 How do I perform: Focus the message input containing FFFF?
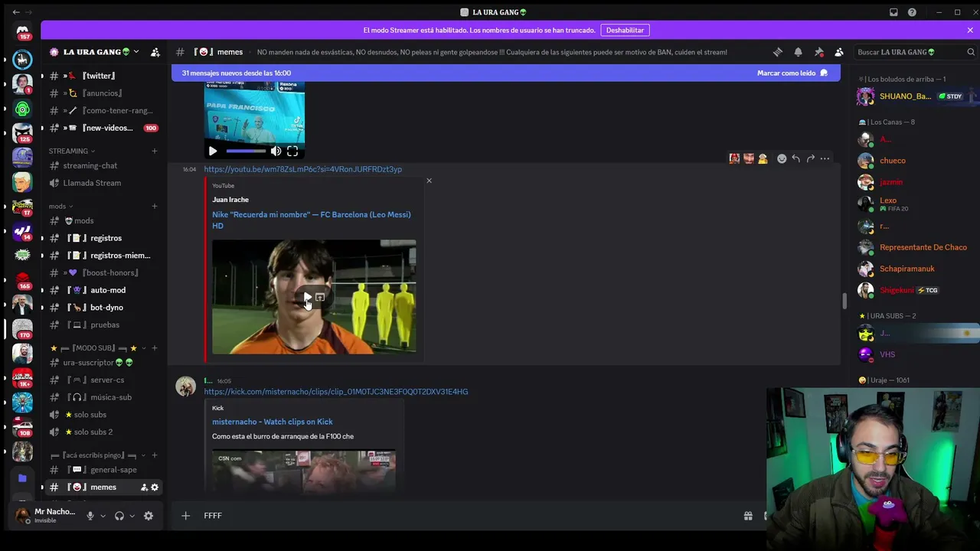click(x=467, y=516)
